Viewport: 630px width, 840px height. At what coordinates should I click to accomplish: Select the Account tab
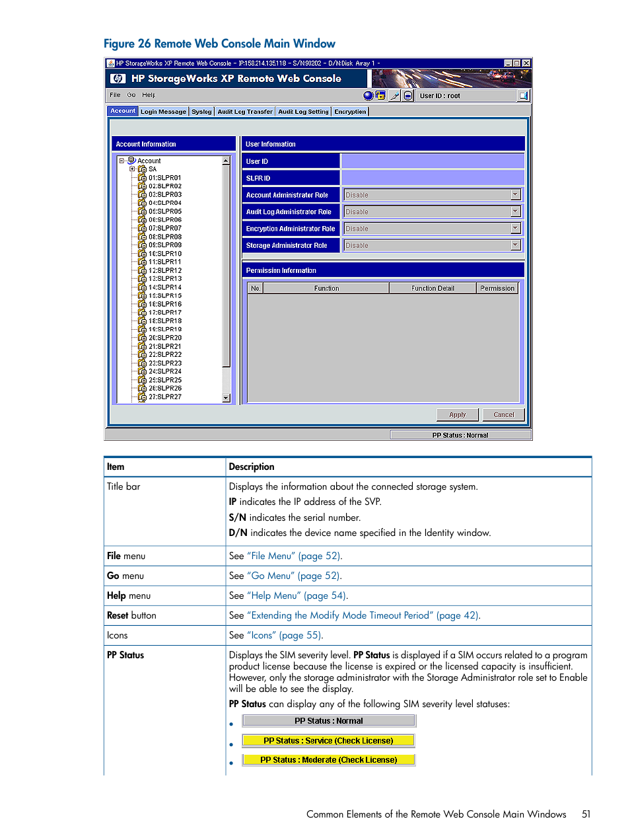tap(123, 111)
